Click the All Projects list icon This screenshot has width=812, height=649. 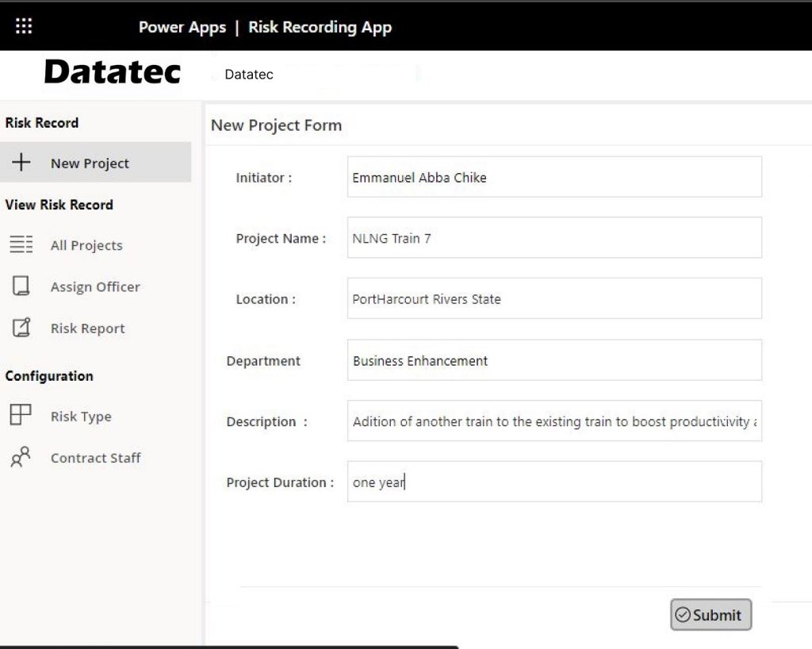tap(21, 245)
